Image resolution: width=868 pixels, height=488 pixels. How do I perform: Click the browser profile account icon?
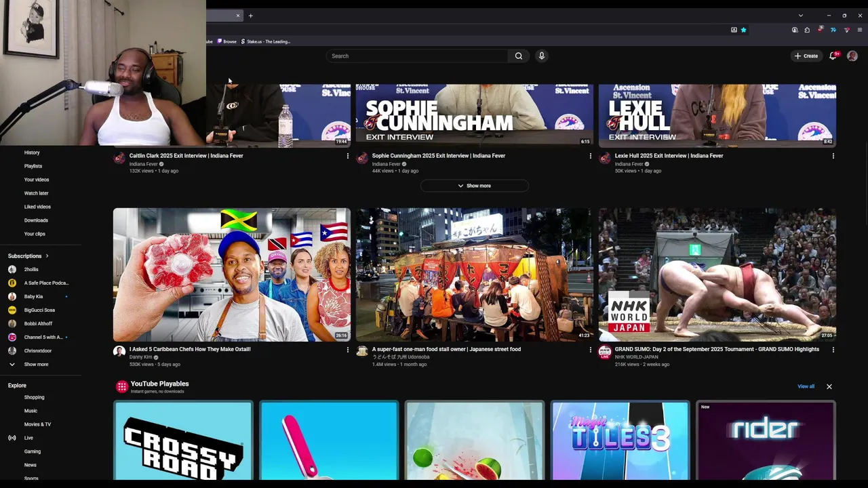tap(795, 30)
